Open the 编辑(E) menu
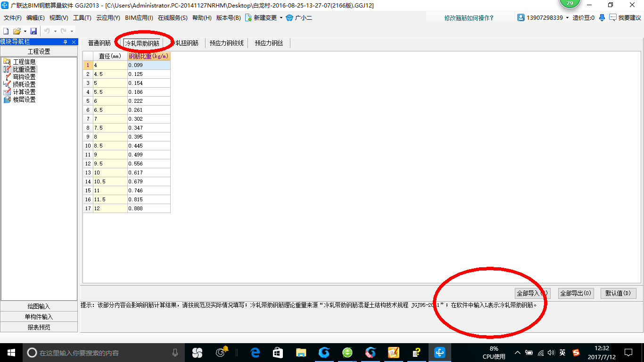The width and height of the screenshot is (644, 362). pyautogui.click(x=35, y=18)
